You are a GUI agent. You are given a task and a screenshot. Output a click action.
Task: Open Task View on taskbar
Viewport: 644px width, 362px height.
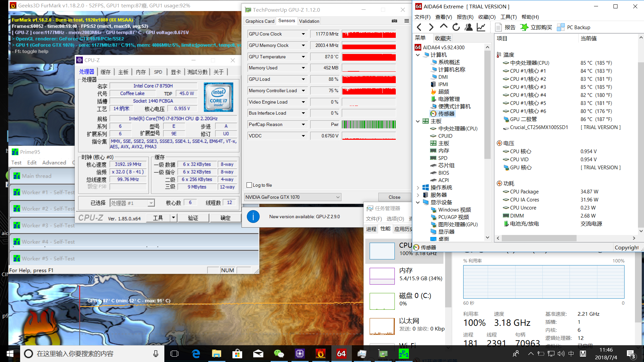174,354
